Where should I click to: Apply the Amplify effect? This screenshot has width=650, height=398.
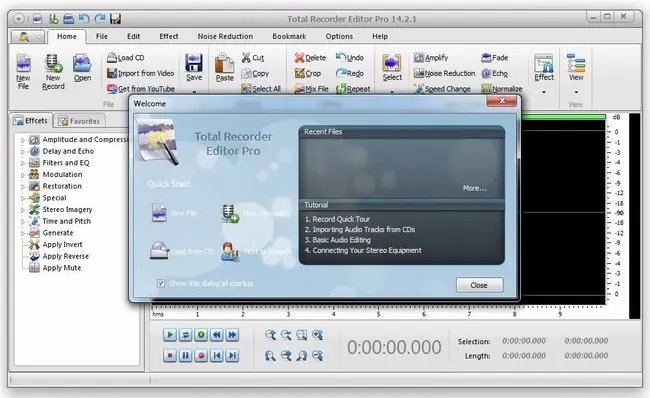431,58
